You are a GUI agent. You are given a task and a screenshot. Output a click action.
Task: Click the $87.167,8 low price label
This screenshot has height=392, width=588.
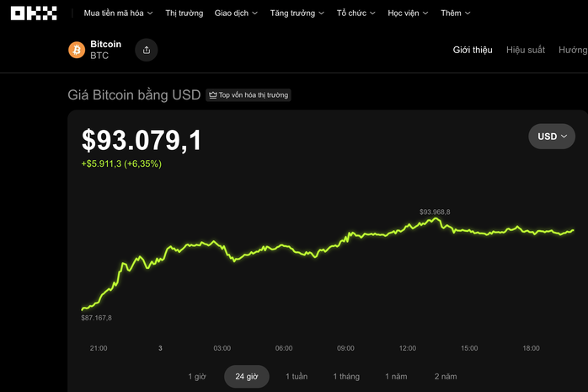point(96,318)
